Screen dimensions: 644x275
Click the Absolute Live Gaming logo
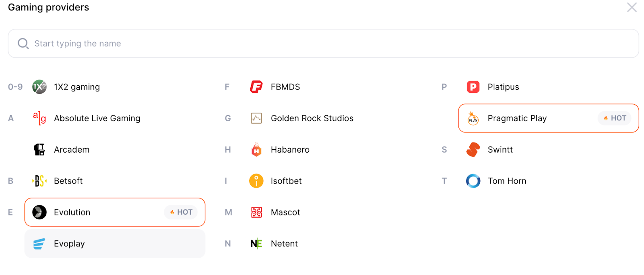[x=39, y=118]
